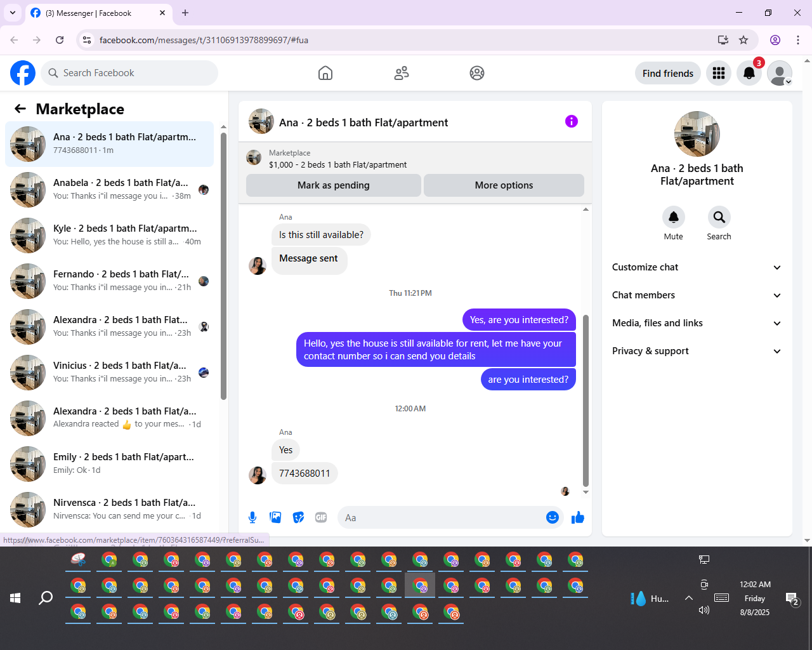Click the message input field Aa
The height and width of the screenshot is (650, 812).
pos(441,517)
